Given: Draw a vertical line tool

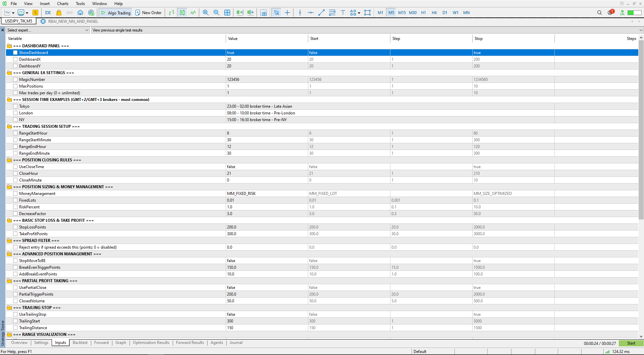Looking at the screenshot, I should point(300,13).
